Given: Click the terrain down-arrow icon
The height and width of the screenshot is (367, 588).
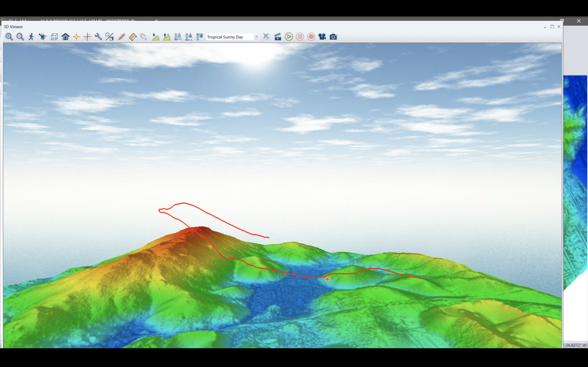Looking at the screenshot, I should (156, 37).
